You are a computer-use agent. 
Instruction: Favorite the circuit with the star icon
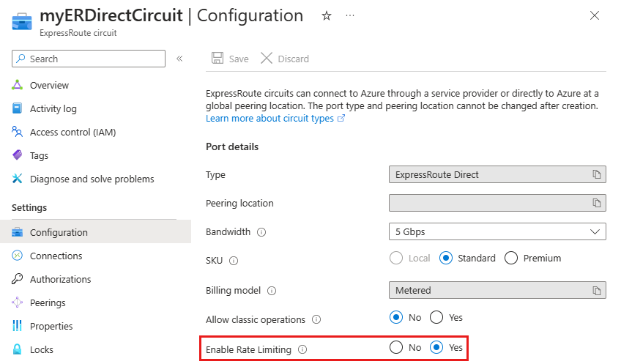[327, 15]
